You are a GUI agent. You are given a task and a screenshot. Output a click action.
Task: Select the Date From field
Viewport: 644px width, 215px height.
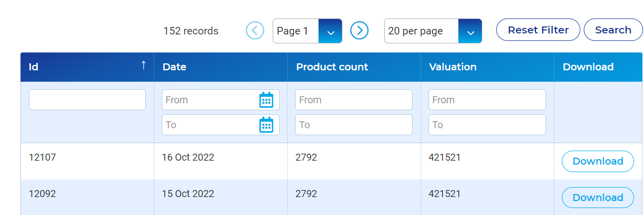(220, 100)
